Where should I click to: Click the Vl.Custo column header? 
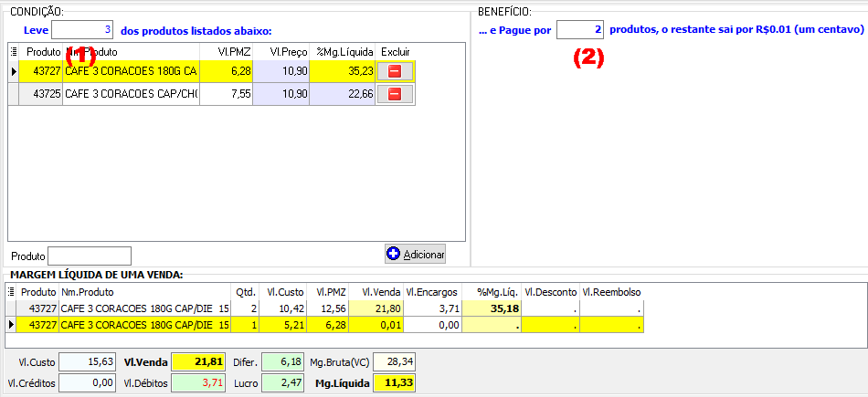click(282, 292)
